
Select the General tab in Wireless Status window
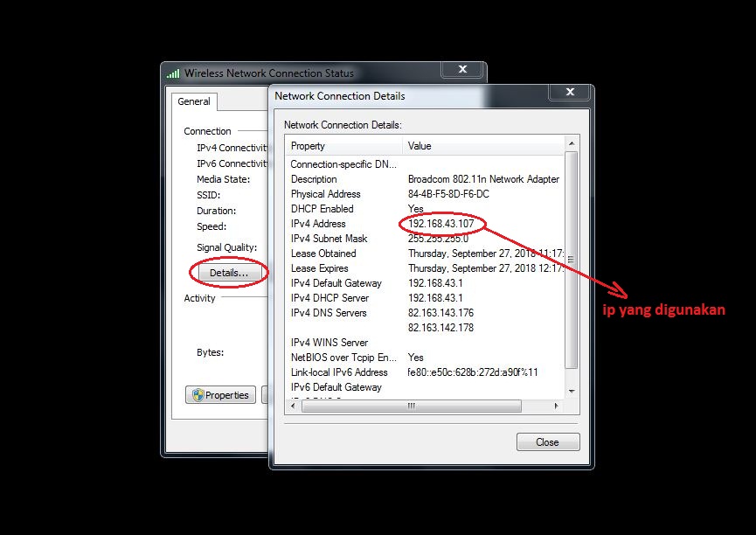[x=194, y=101]
